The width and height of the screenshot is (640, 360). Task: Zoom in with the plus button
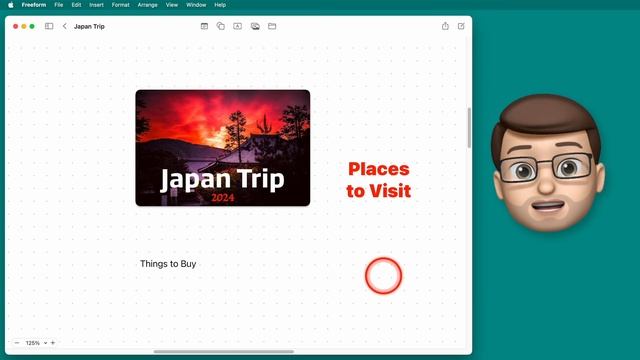coord(53,343)
